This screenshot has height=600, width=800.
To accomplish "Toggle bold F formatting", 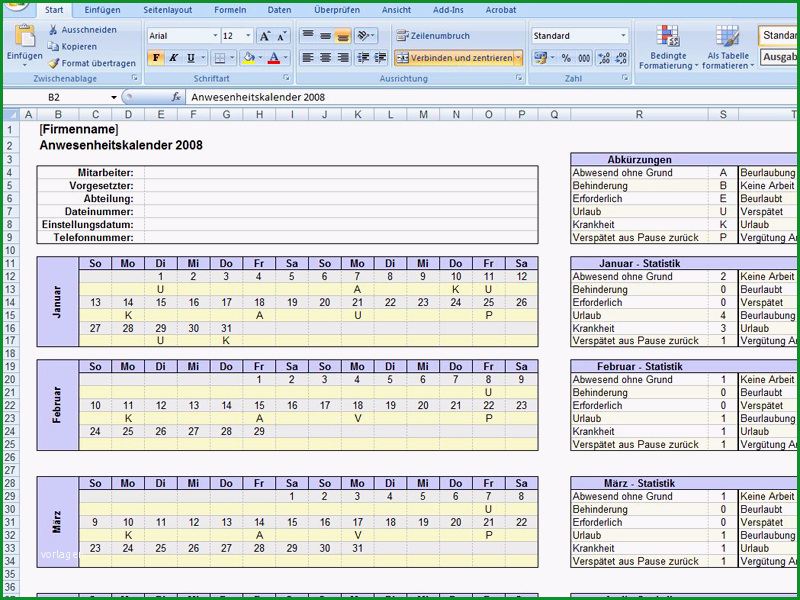I will point(156,58).
